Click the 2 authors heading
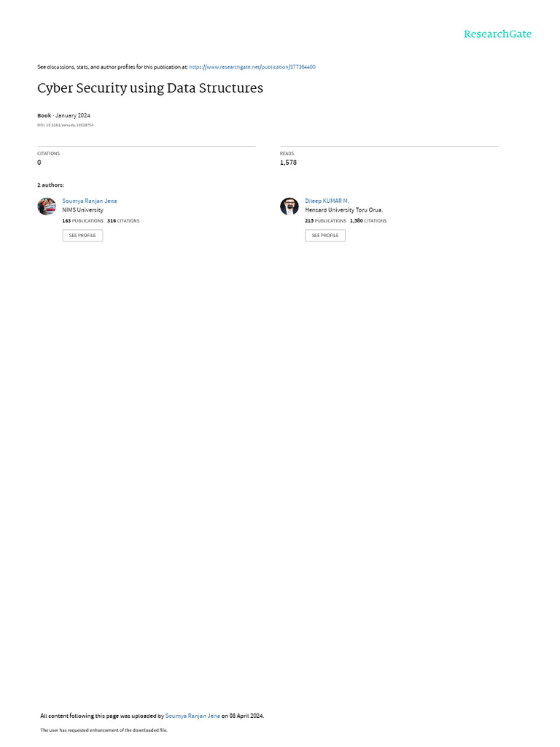The image size is (560, 747). [x=51, y=185]
